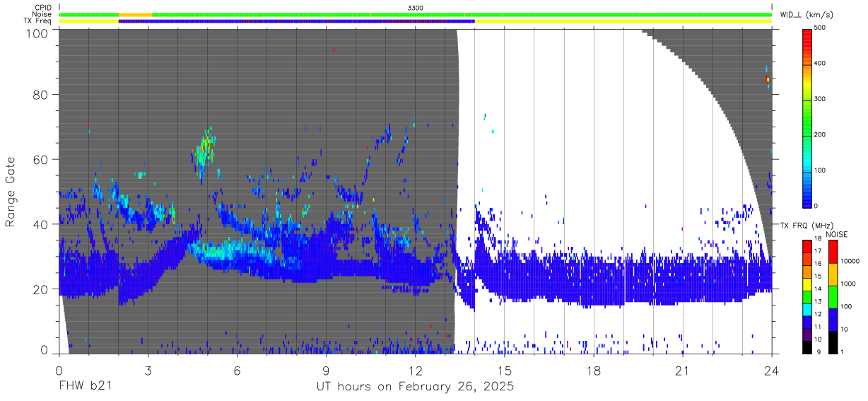Click the TX Freq row label
868x401 pixels.
click(x=38, y=21)
